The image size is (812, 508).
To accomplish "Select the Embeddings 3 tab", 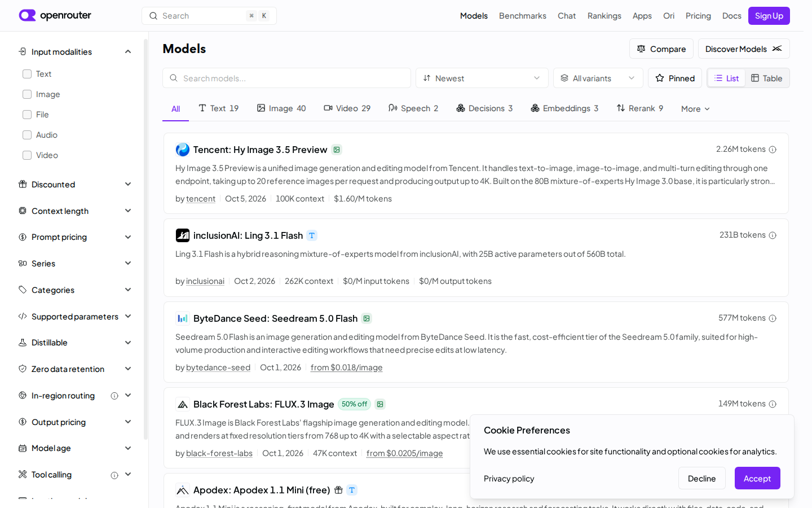I will coord(564,108).
